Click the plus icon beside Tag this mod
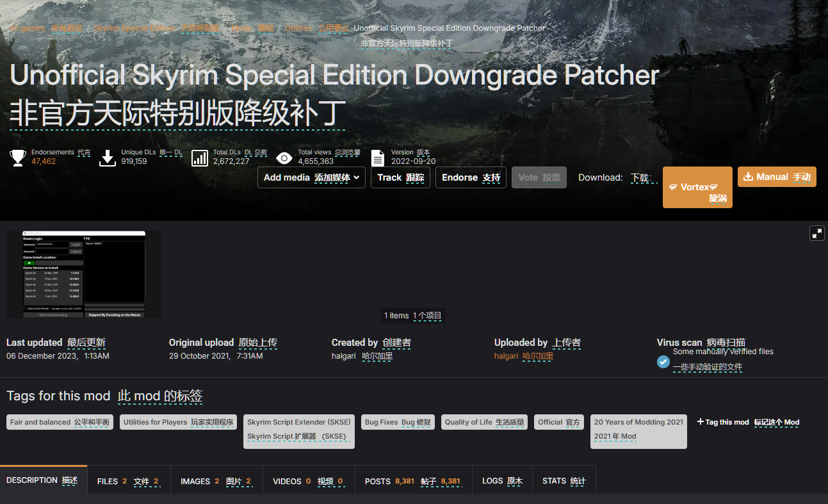 [700, 422]
